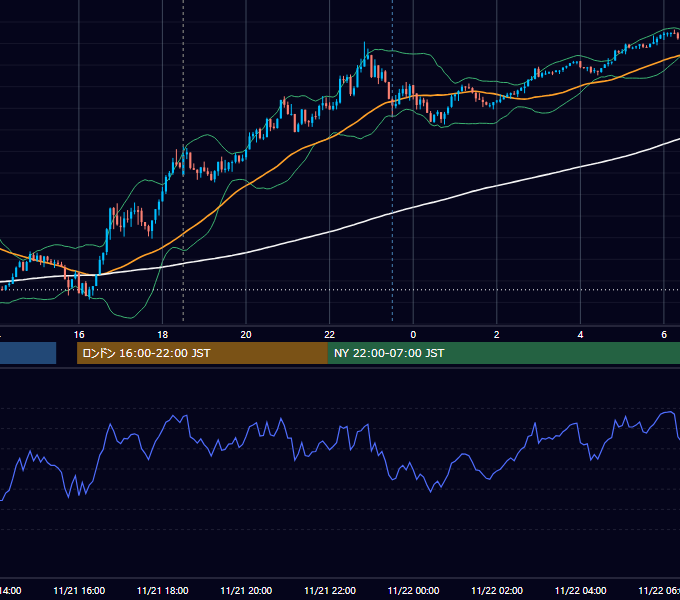Click the 11/21 16:00 date label
This screenshot has width=680, height=600.
point(79,590)
